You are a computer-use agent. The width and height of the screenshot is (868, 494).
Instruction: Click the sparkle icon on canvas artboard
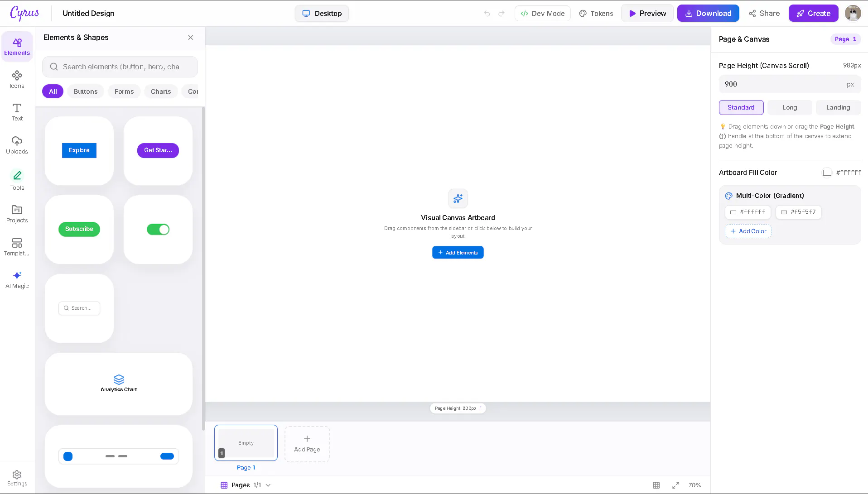click(x=458, y=198)
